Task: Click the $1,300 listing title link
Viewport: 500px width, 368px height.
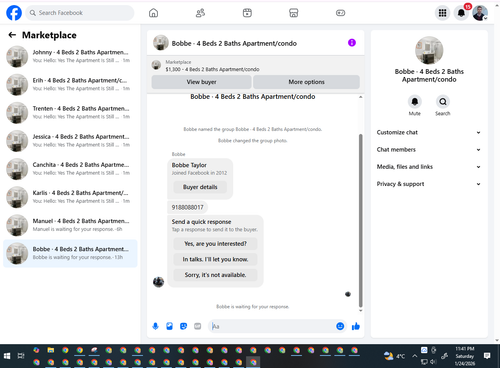Action: [x=212, y=69]
